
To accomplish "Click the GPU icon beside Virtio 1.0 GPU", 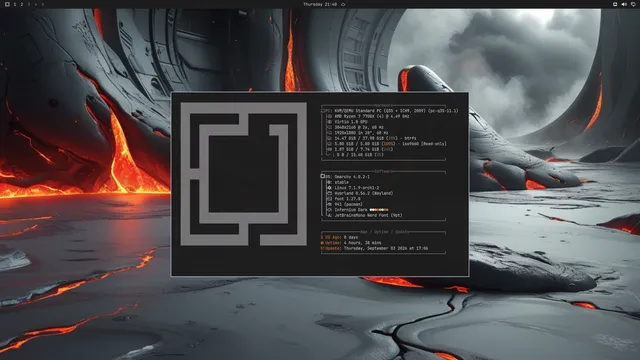I will [330, 122].
